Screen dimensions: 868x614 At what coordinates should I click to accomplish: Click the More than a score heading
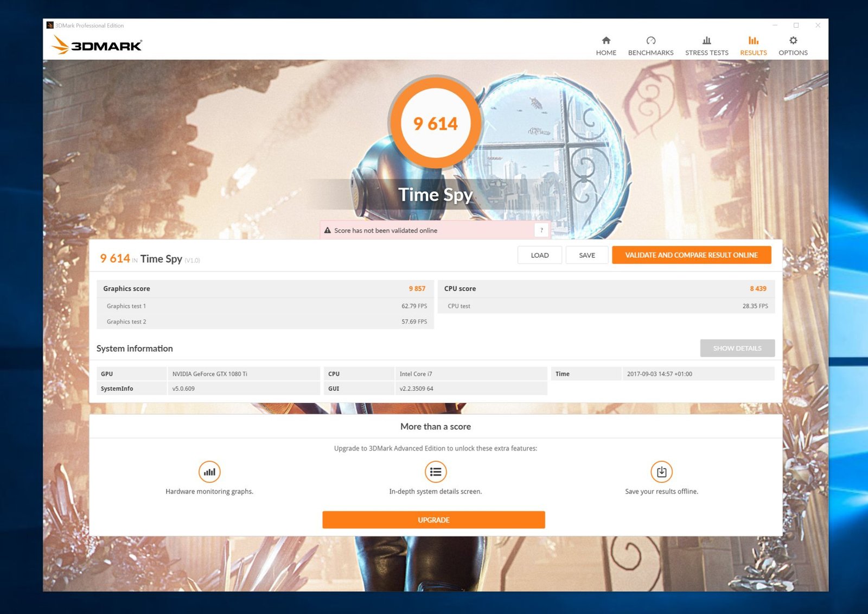coord(436,427)
